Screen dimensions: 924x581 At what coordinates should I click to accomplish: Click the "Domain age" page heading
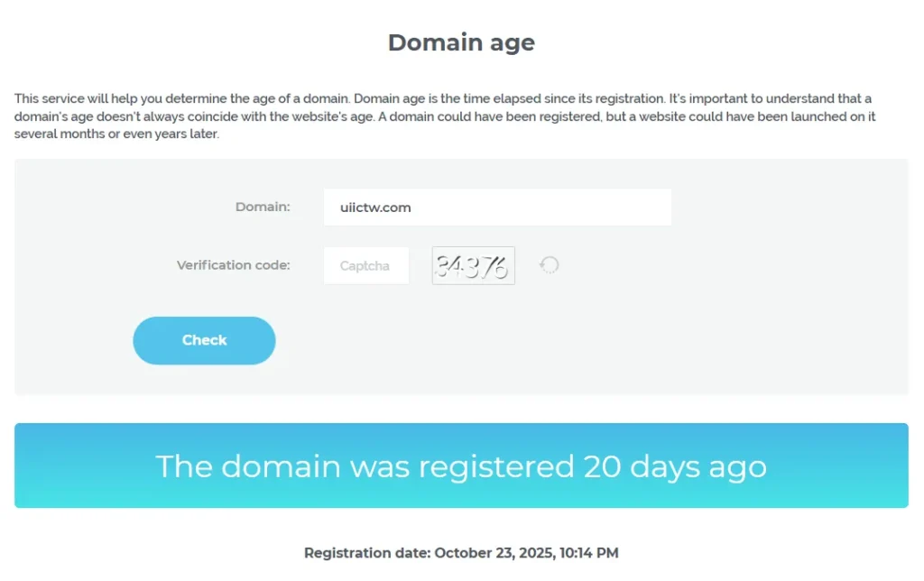click(x=461, y=42)
